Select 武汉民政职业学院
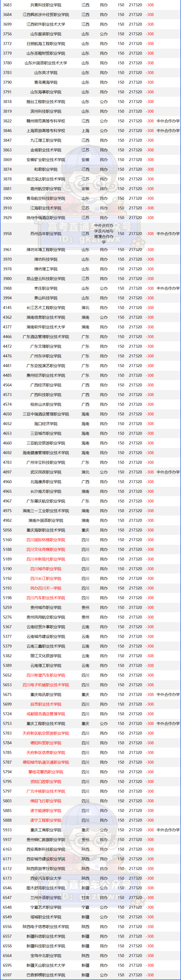The image size is (181, 980). [46, 472]
